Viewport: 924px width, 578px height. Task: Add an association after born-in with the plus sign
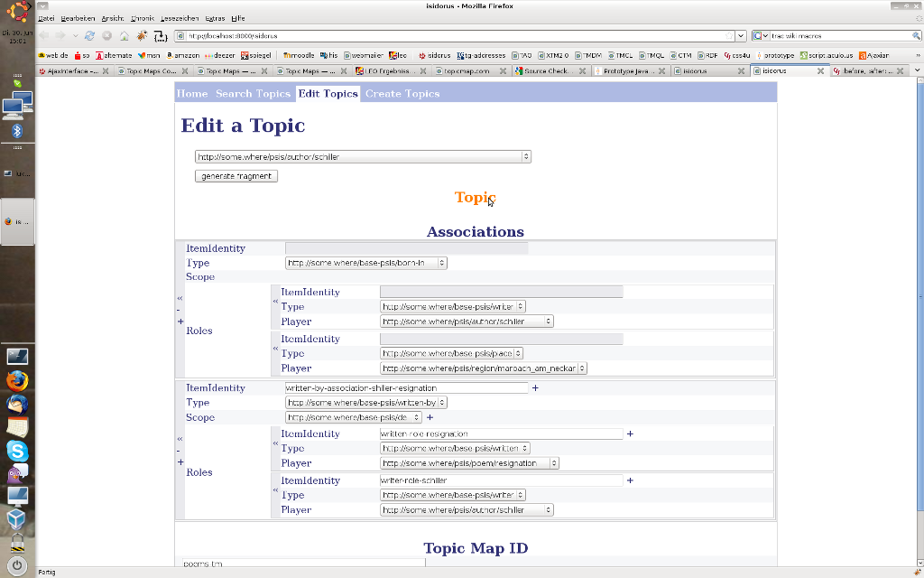point(180,322)
